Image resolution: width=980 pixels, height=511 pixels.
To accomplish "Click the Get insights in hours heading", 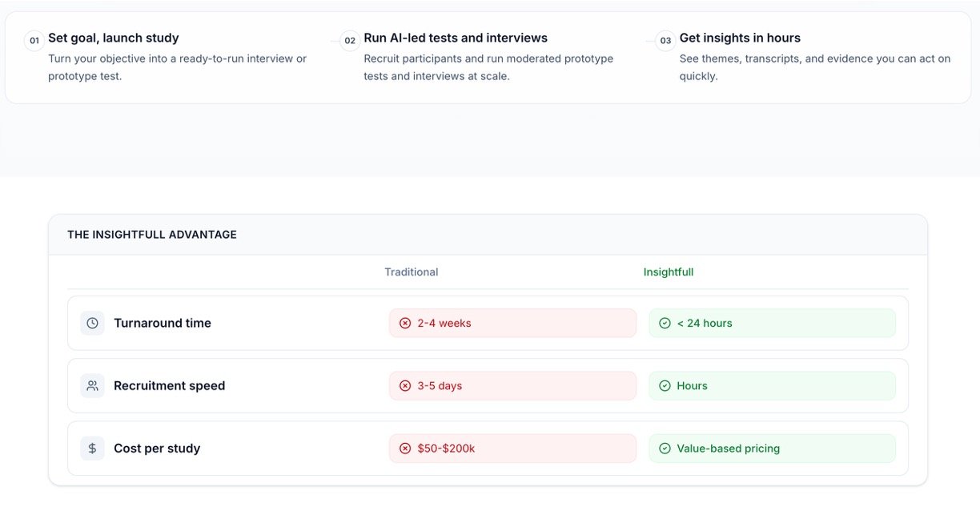I will tap(740, 38).
